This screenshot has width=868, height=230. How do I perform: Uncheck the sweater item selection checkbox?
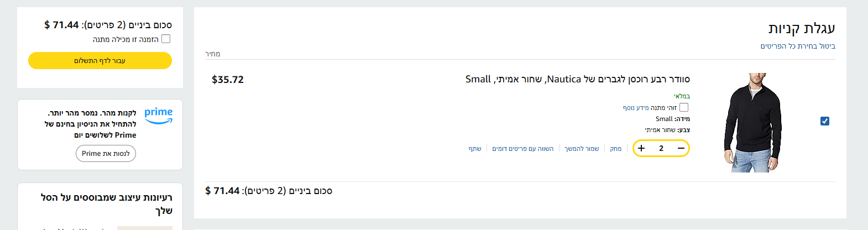pyautogui.click(x=825, y=121)
